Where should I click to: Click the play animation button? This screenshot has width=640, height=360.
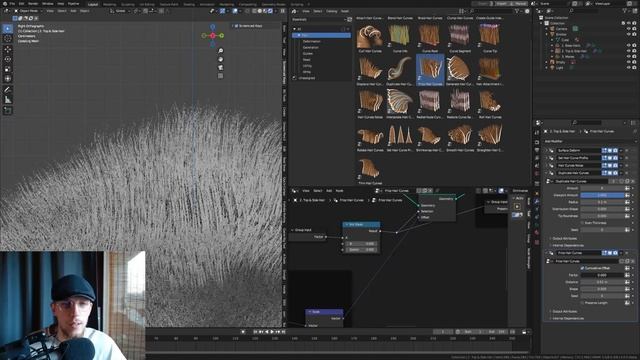pos(272,332)
